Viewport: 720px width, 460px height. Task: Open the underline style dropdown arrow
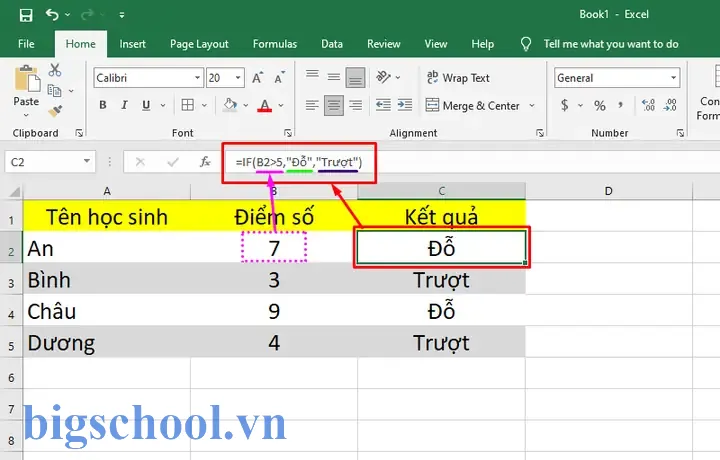(x=163, y=106)
